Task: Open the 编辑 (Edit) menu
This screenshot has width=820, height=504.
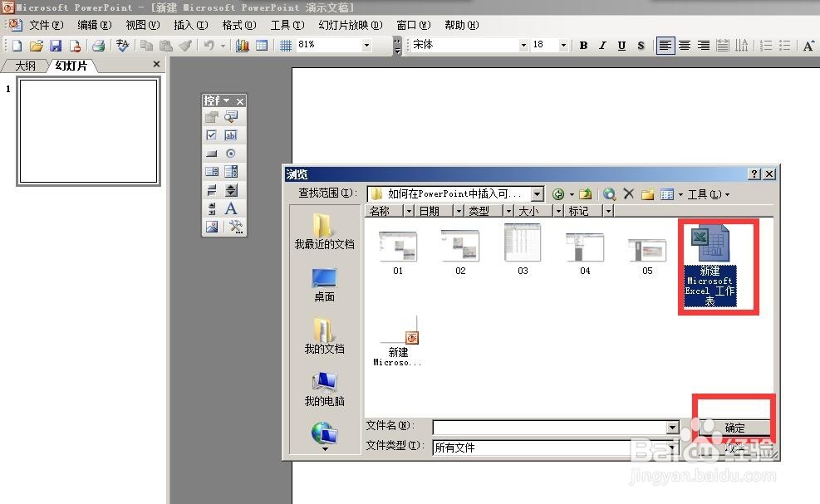Action: tap(94, 25)
